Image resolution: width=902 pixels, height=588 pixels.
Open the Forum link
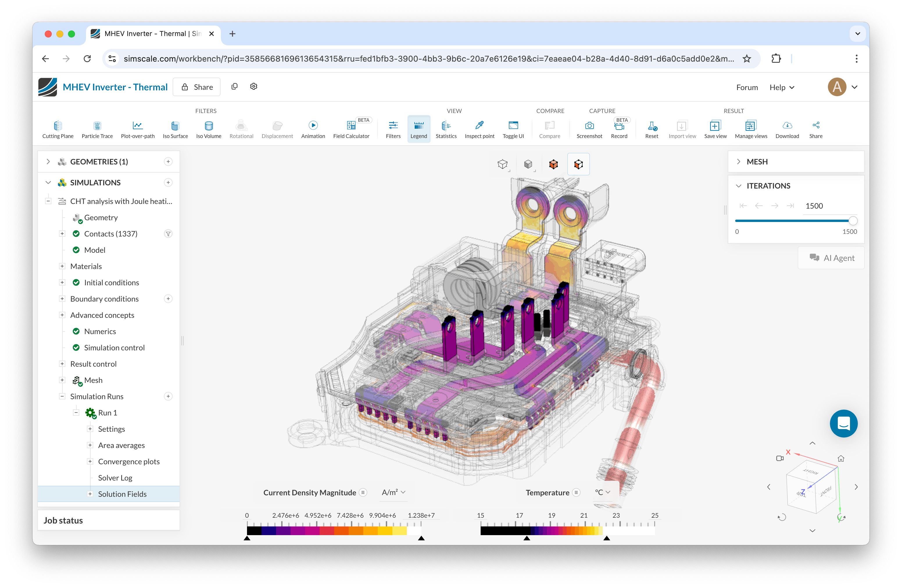pyautogui.click(x=747, y=87)
